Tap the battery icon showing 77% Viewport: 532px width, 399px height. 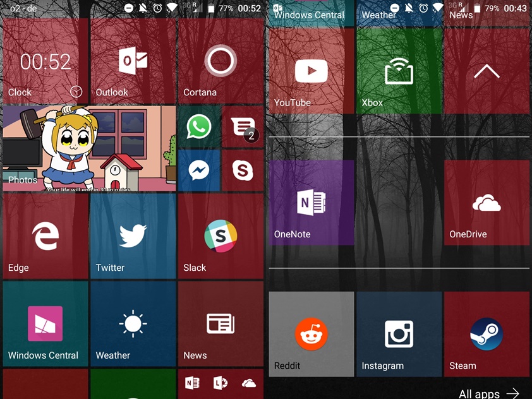(211, 8)
